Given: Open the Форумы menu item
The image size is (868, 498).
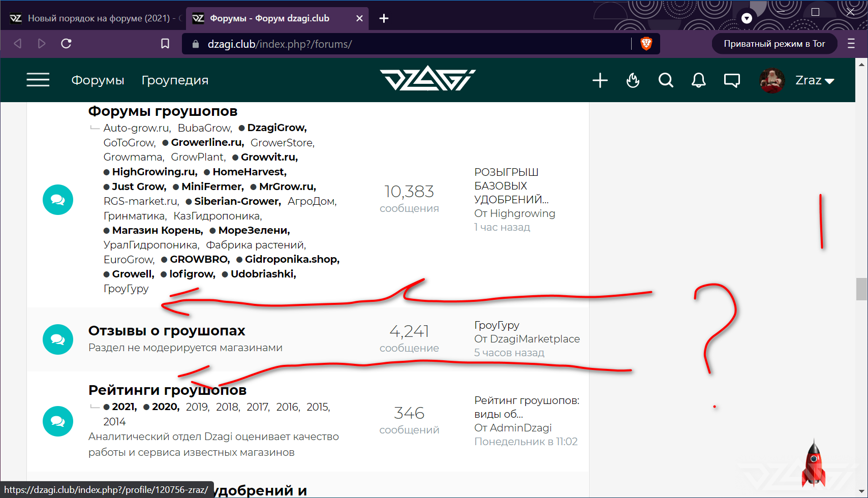Looking at the screenshot, I should pos(98,80).
